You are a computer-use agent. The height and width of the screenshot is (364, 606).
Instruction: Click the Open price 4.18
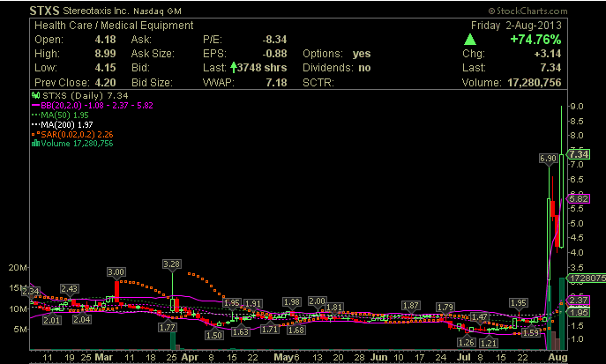click(105, 40)
